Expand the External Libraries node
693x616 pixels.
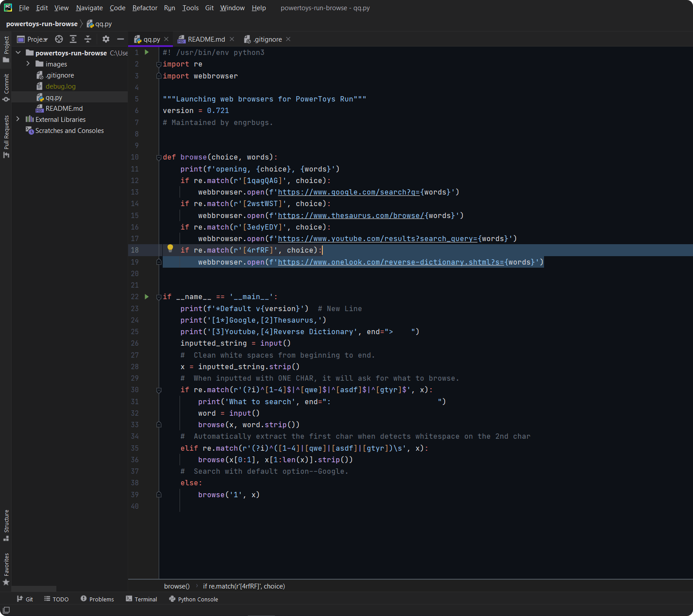[x=18, y=119]
